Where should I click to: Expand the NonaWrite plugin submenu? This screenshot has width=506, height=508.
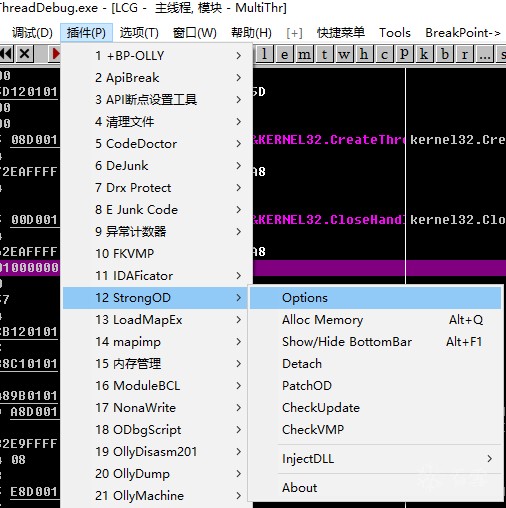(x=155, y=408)
